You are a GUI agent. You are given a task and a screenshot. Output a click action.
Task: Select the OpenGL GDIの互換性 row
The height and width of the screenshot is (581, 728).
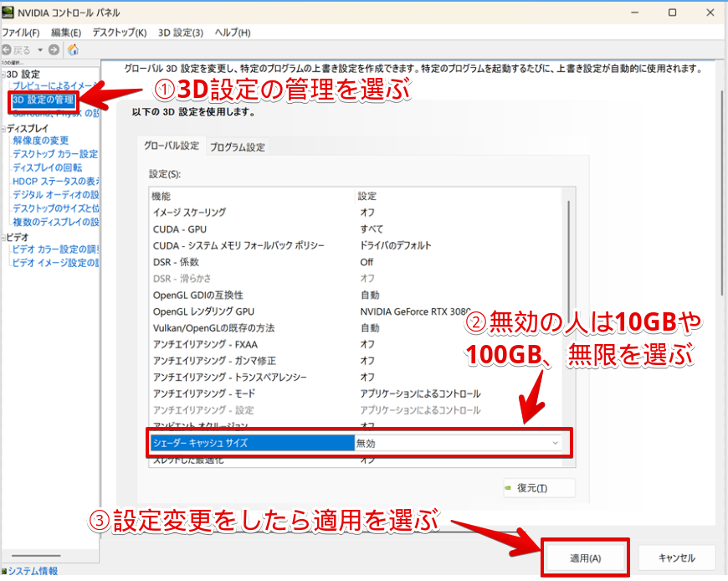(355, 295)
